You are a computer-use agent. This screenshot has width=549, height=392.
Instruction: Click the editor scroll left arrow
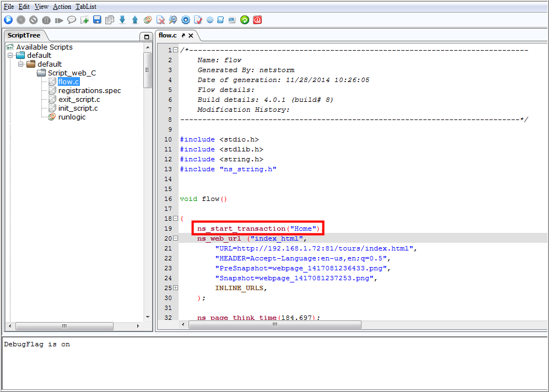click(183, 325)
